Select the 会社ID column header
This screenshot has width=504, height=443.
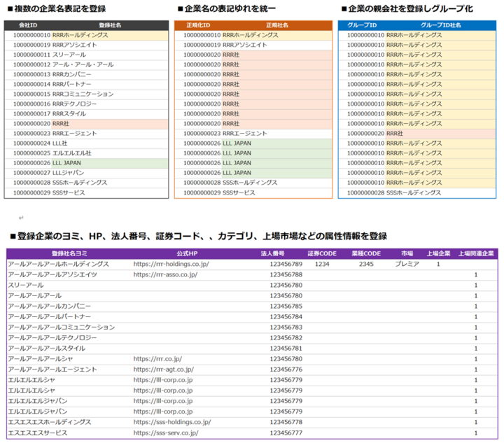click(28, 24)
